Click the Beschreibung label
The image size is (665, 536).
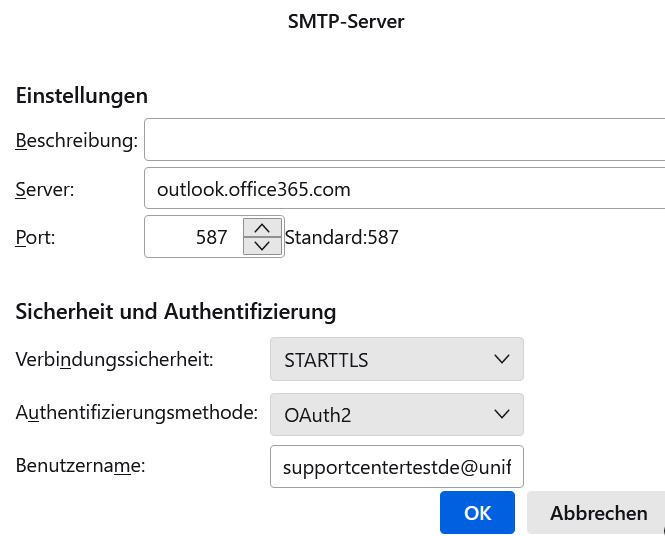(x=76, y=141)
